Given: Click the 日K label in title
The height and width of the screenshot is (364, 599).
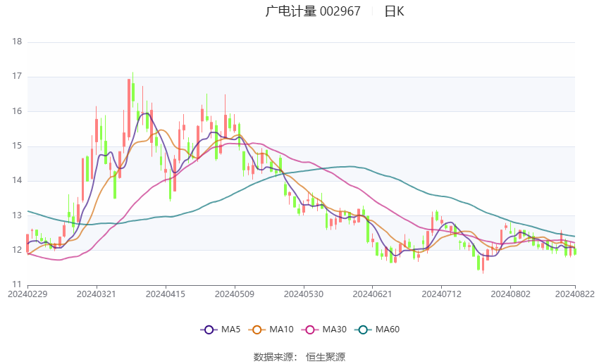Looking at the screenshot, I should click(x=394, y=11).
